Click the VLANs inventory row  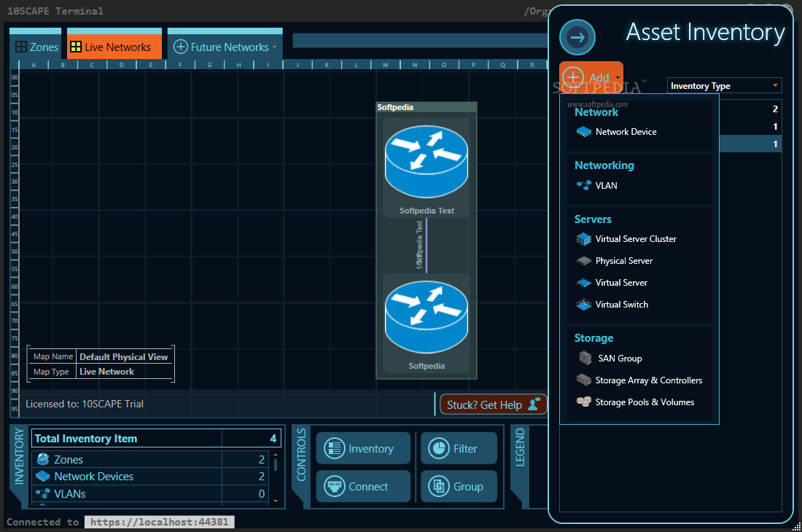pos(150,493)
